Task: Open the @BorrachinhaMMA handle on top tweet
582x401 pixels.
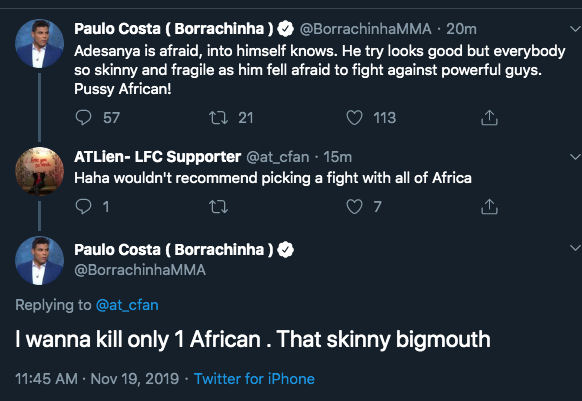Action: pyautogui.click(x=365, y=29)
